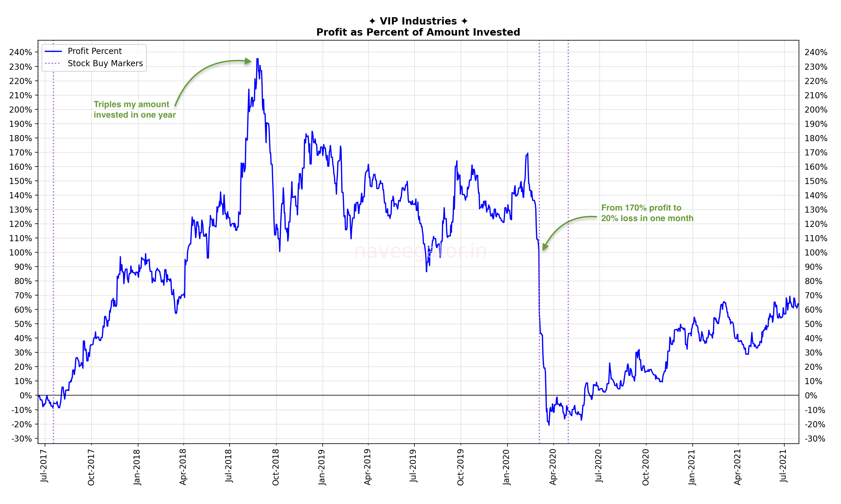
Task: Click the 'Stock Buy Markers' legend entry
Action: click(105, 64)
